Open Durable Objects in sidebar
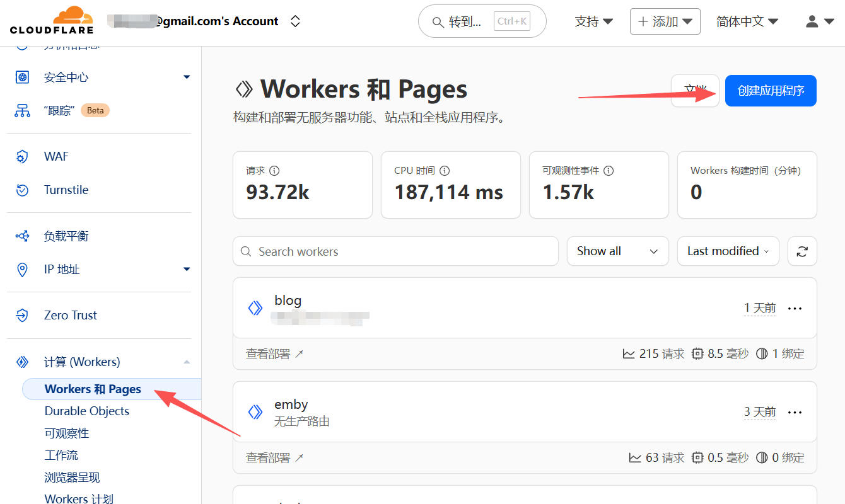 [87, 411]
